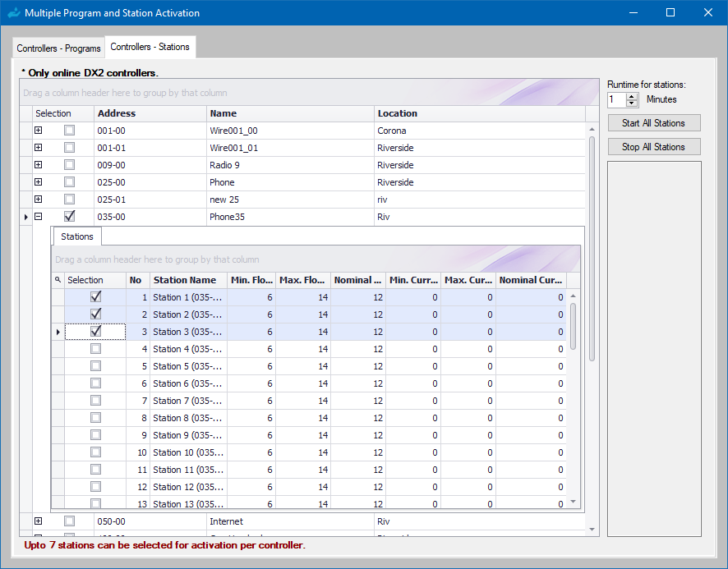Sort stations by the No column header
This screenshot has width=728, height=569.
[x=138, y=280]
